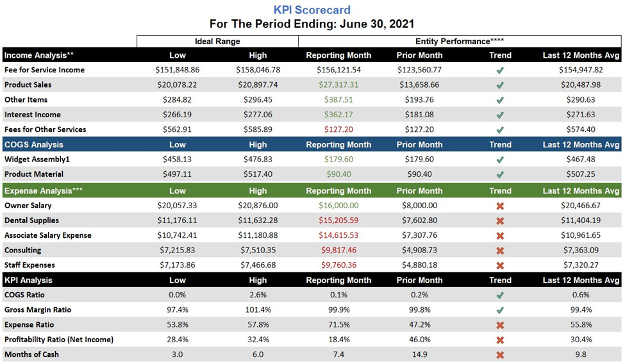
Task: Click the KPI Scorecard title
Action: click(x=312, y=10)
